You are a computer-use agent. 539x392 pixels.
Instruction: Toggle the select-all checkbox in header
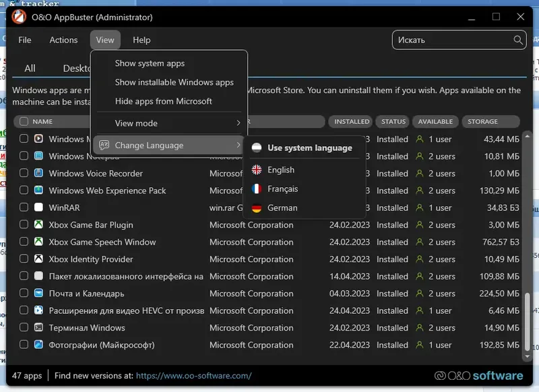click(x=24, y=122)
